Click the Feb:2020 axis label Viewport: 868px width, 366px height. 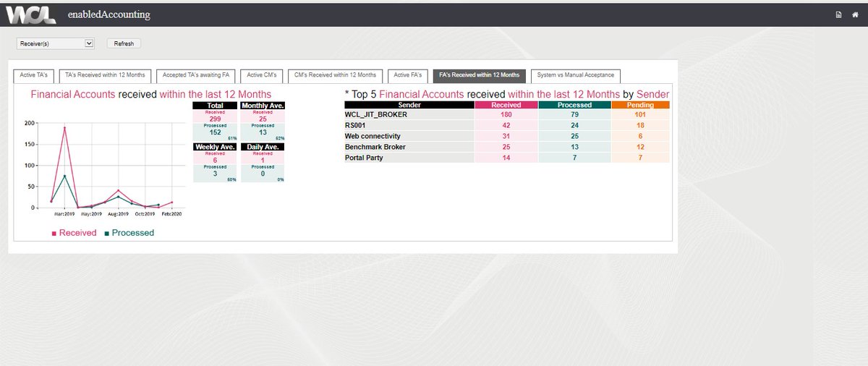pyautogui.click(x=172, y=214)
